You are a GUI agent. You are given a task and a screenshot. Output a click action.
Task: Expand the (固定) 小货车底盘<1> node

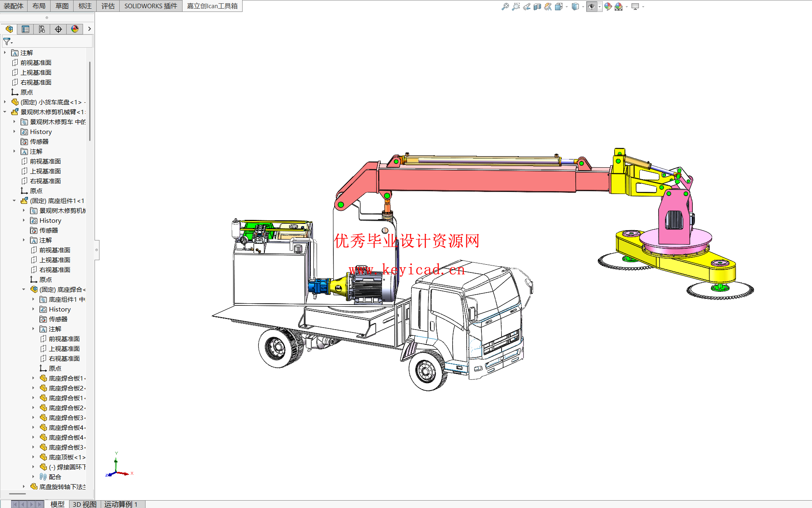click(x=5, y=102)
